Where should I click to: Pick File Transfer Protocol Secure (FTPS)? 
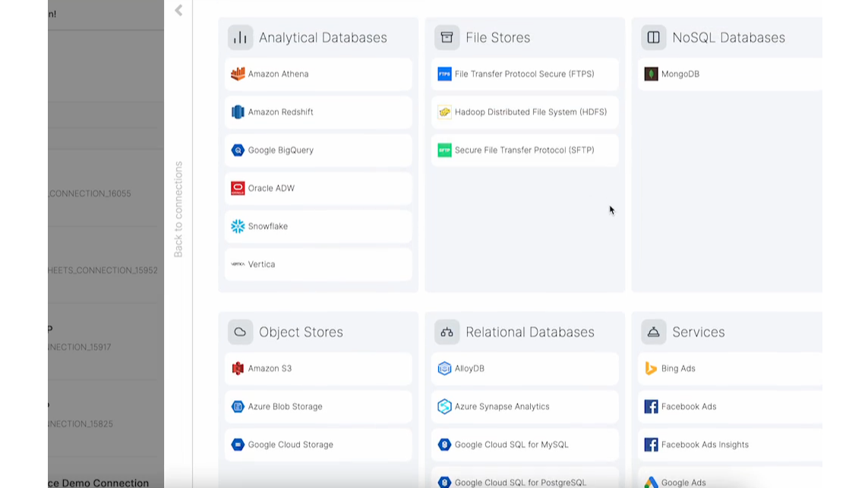pos(524,74)
